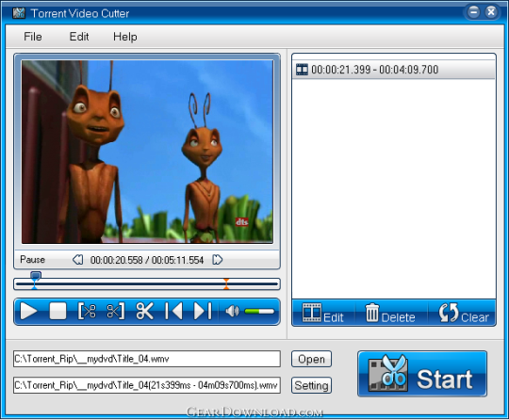
Task: Step back one frame arrow
Action: [78, 260]
